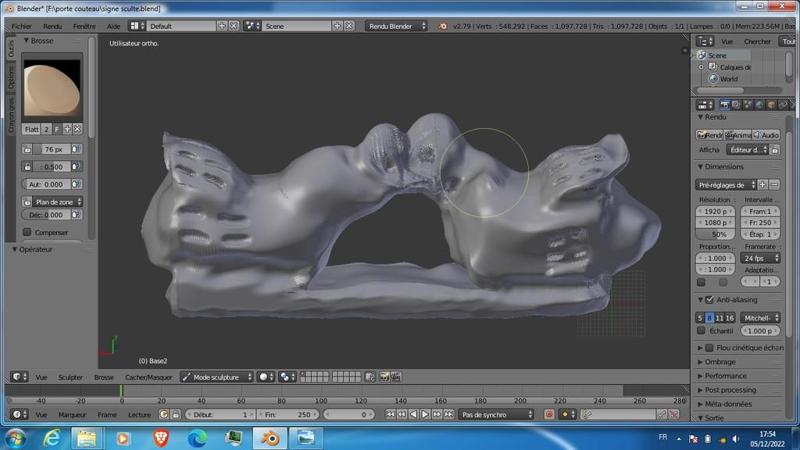This screenshot has width=800, height=450.
Task: Toggle the brush radius lock icon
Action: (x=27, y=149)
